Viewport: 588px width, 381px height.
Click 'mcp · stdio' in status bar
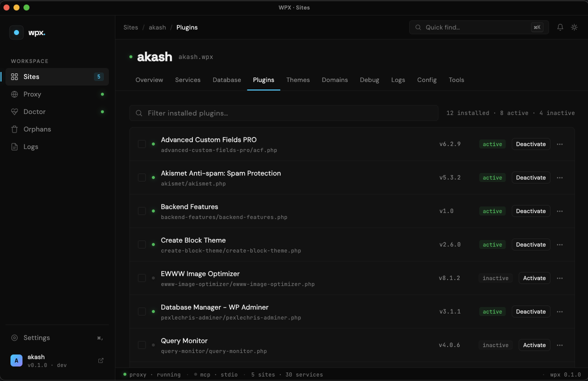pos(219,374)
